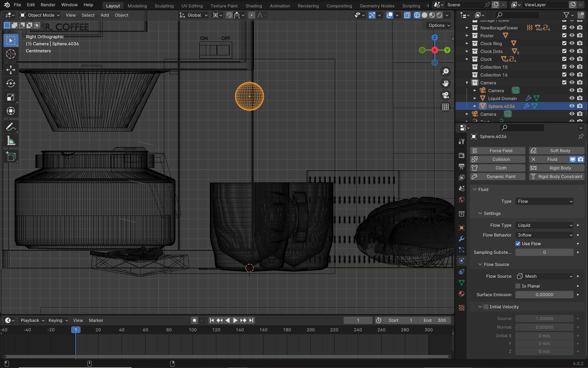Click the zoom magnifier viewport icon
Viewport: 588px width, 368px height.
click(x=446, y=72)
